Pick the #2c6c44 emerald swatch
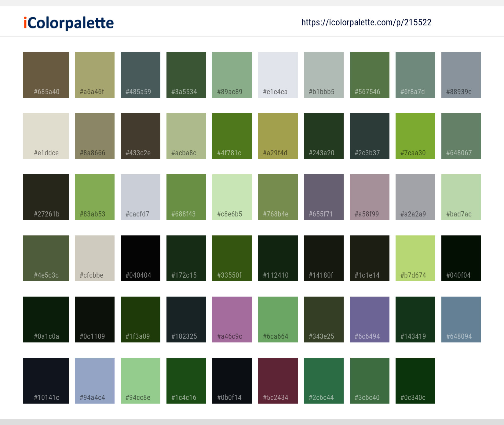504x425 pixels. 324,381
